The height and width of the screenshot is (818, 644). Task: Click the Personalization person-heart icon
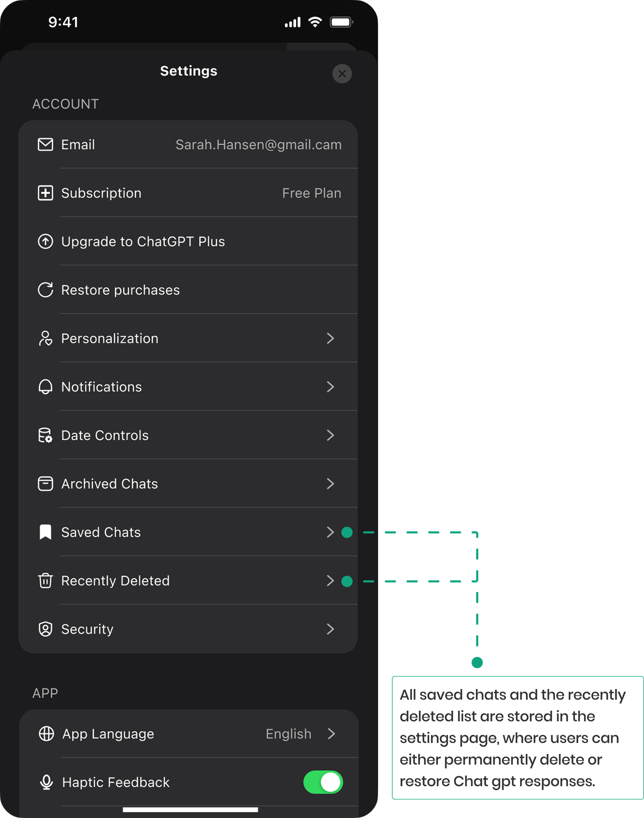coord(45,338)
